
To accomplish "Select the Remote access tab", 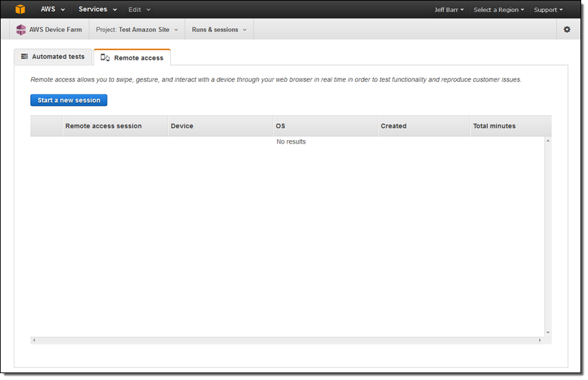I will click(132, 58).
